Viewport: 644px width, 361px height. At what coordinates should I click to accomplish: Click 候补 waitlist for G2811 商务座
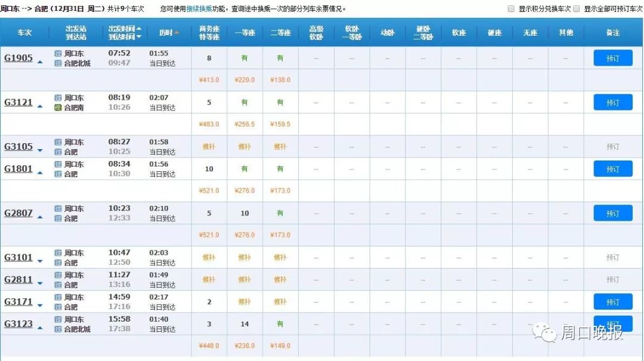(x=209, y=279)
